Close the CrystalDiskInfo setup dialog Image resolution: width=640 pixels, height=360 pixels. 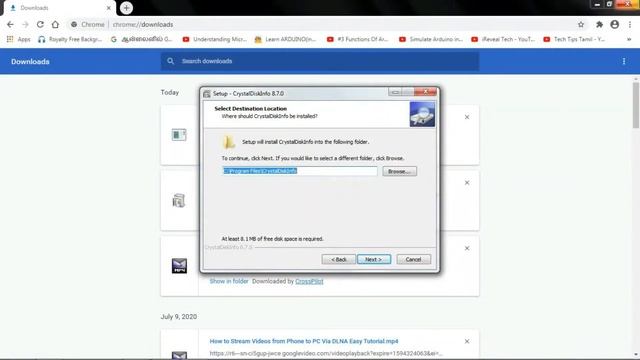[x=425, y=92]
